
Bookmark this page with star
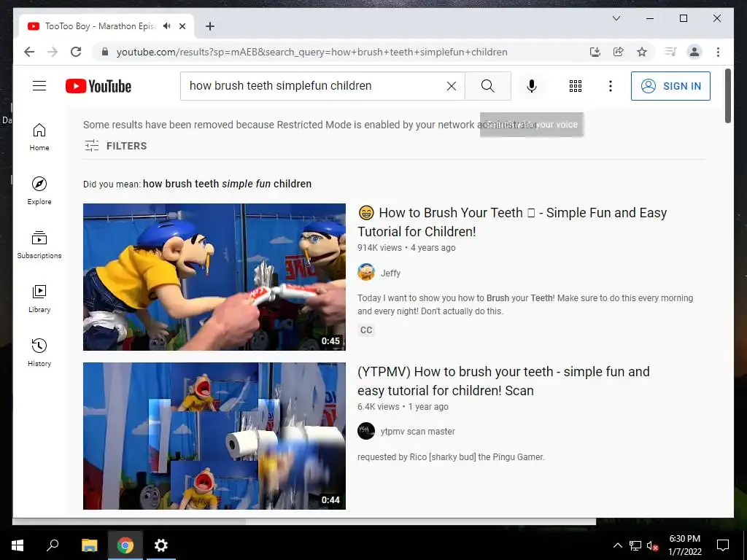click(x=642, y=52)
